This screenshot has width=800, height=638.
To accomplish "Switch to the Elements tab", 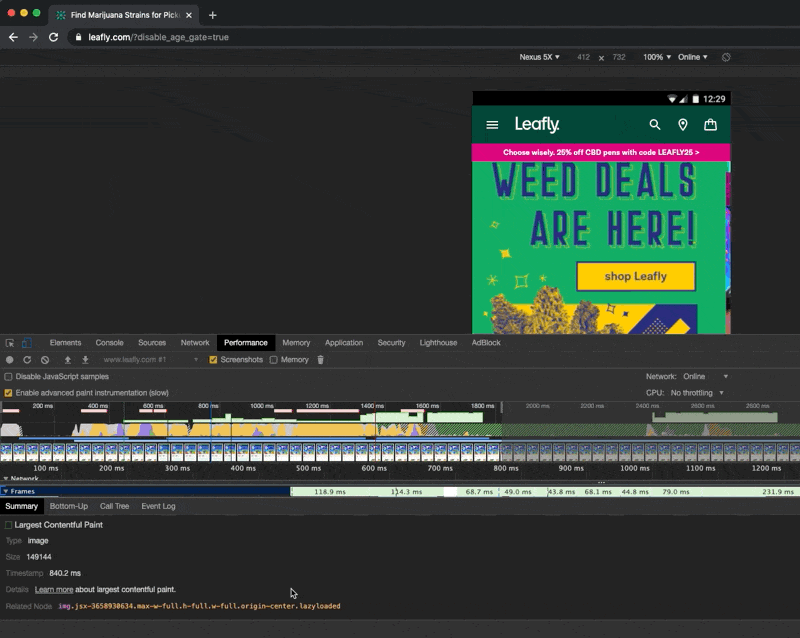I will [65, 343].
